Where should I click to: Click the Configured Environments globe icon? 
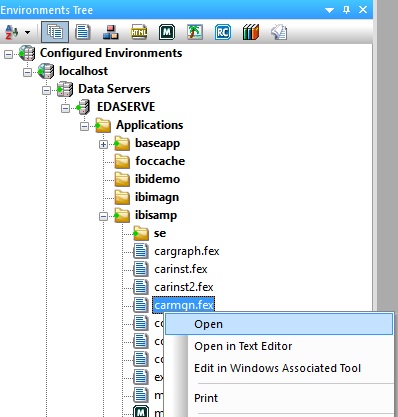coord(27,53)
